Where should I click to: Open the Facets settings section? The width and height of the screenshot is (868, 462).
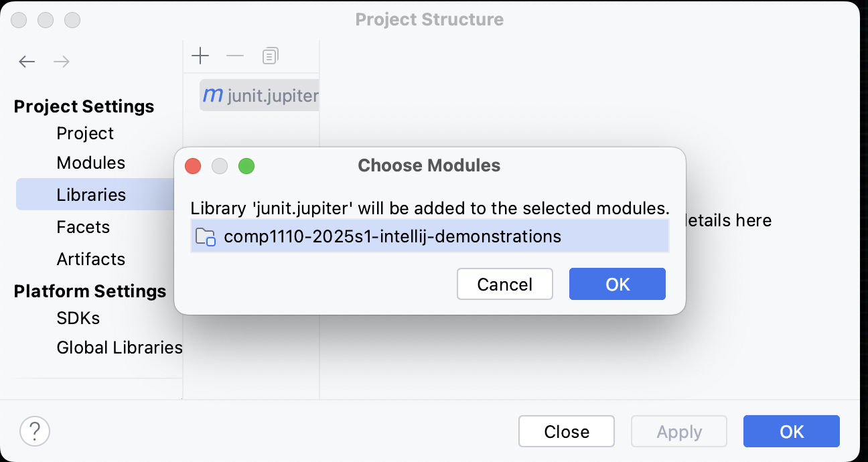tap(83, 227)
